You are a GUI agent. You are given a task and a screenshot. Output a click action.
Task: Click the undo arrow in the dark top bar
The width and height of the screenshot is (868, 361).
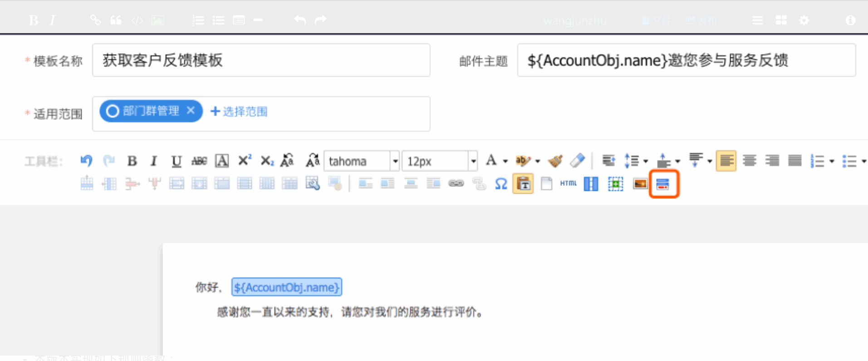[300, 20]
